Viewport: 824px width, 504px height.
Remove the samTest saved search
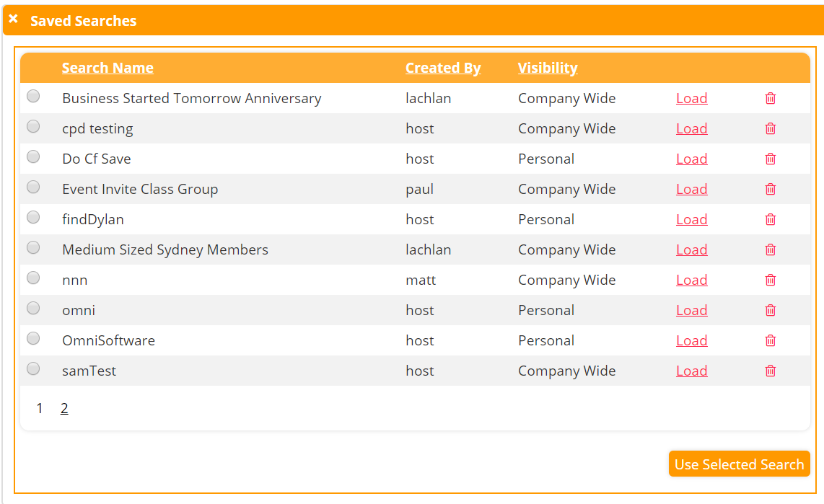771,371
